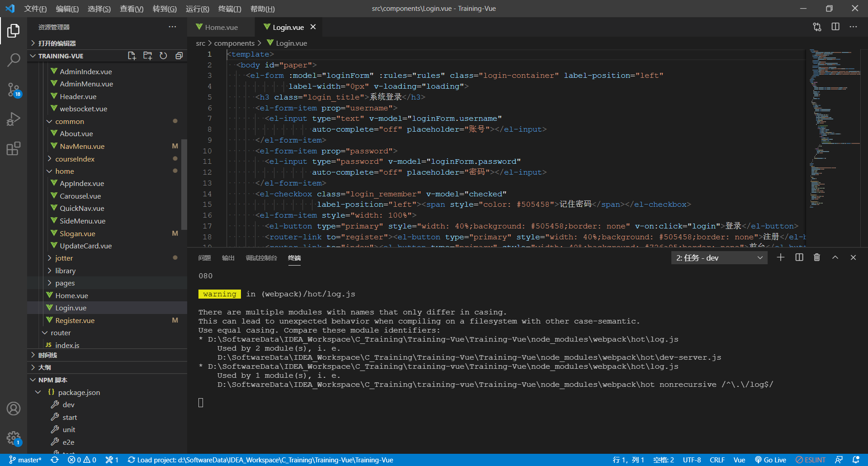Toggle Go Live server in status bar

770,460
